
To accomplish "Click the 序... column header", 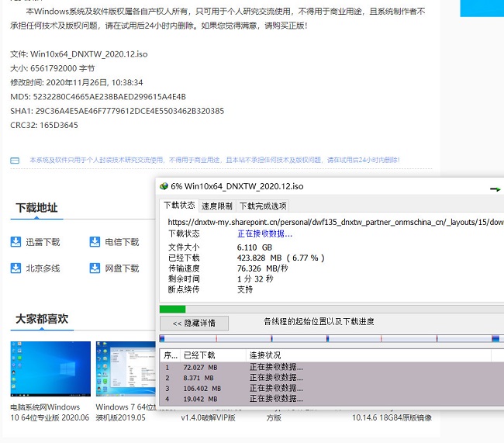I will pos(171,355).
